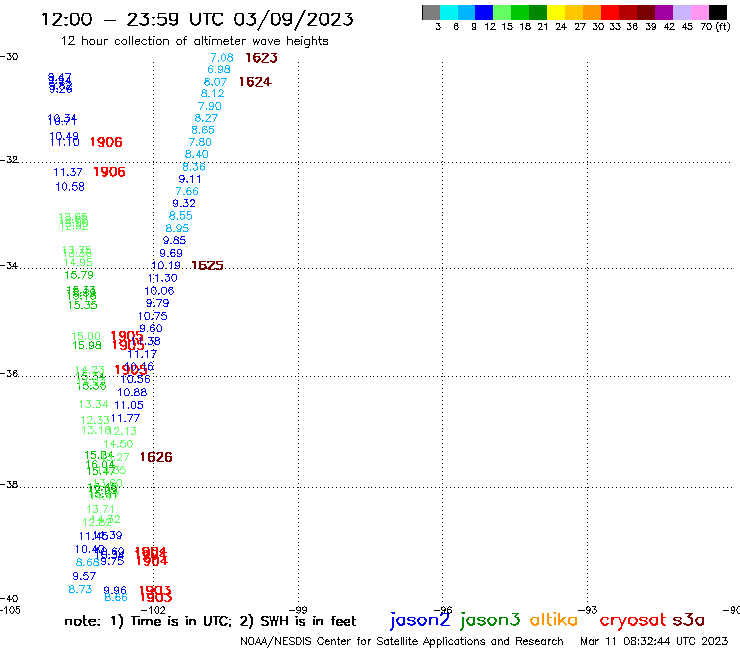Pick the orange swatch in the height legend
740x650 pixels.
[x=592, y=12]
